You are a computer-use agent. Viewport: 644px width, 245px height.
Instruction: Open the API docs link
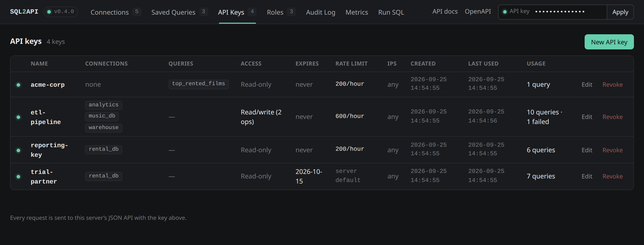[x=445, y=12]
